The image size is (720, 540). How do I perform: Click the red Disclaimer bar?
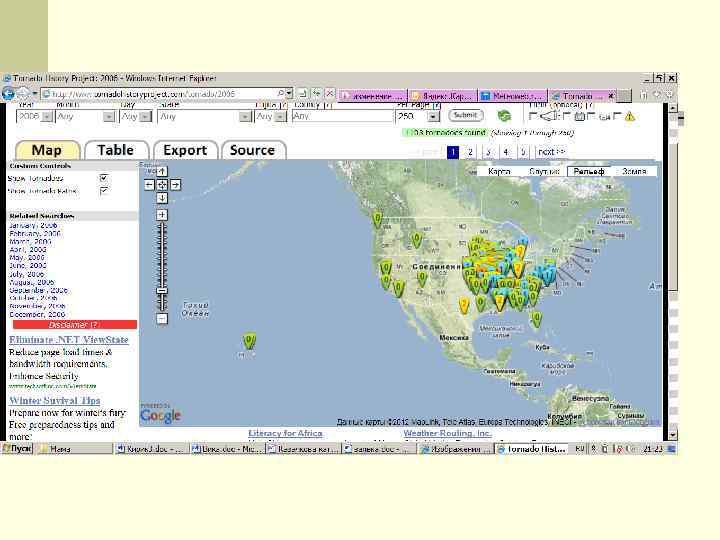75,325
